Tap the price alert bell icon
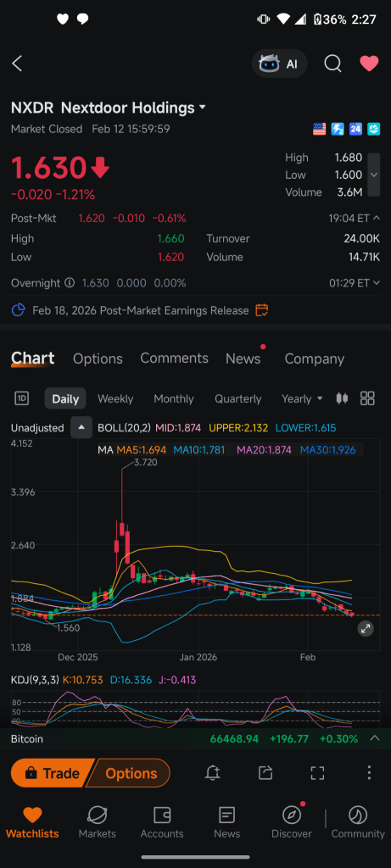The height and width of the screenshot is (868, 391). 212,773
